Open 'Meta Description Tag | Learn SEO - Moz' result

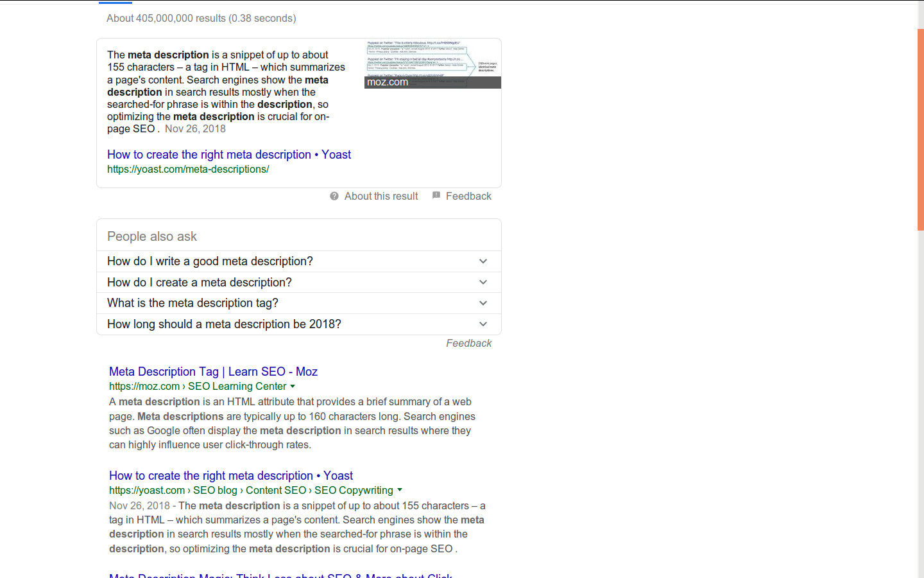213,371
